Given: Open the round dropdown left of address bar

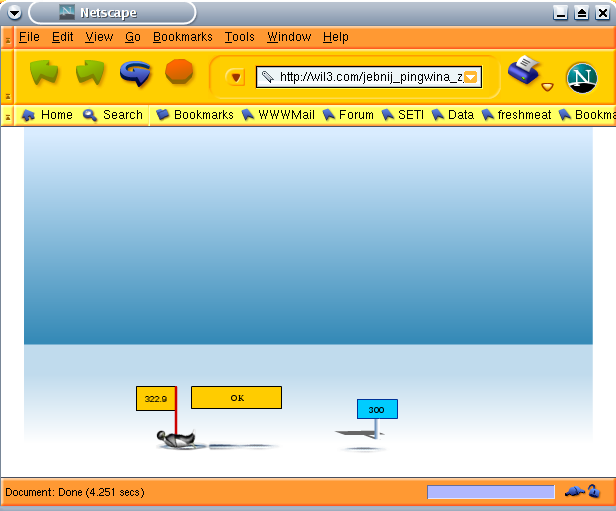Looking at the screenshot, I should click(236, 77).
